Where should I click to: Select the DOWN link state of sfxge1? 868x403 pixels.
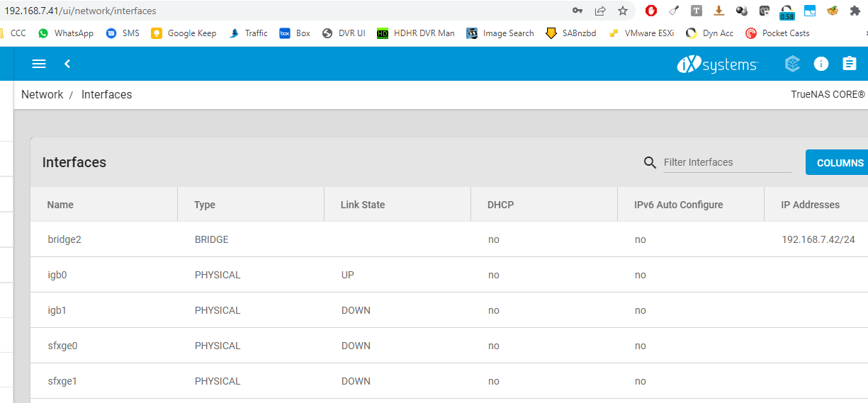click(356, 381)
